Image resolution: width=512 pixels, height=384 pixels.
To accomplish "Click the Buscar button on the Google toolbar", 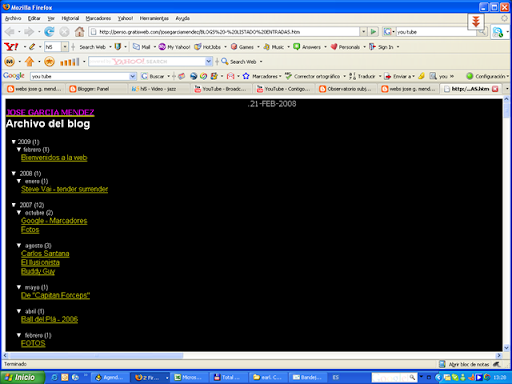I will (x=153, y=76).
